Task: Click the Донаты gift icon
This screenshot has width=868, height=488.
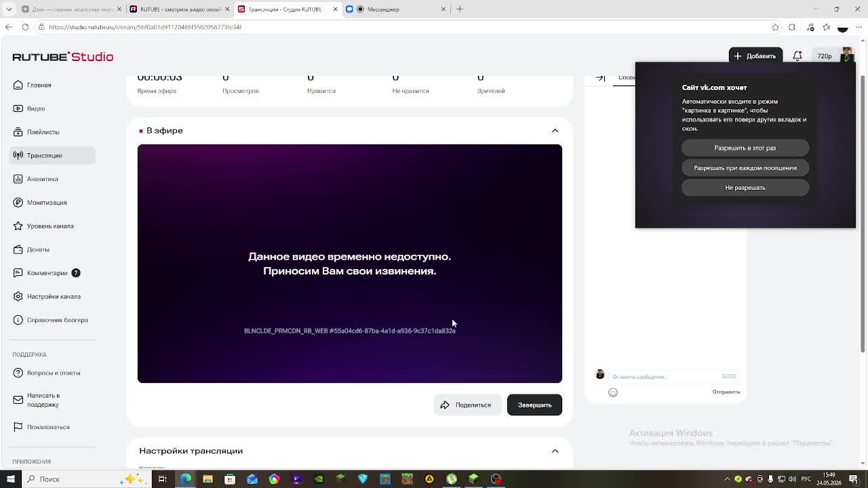Action: click(x=18, y=249)
